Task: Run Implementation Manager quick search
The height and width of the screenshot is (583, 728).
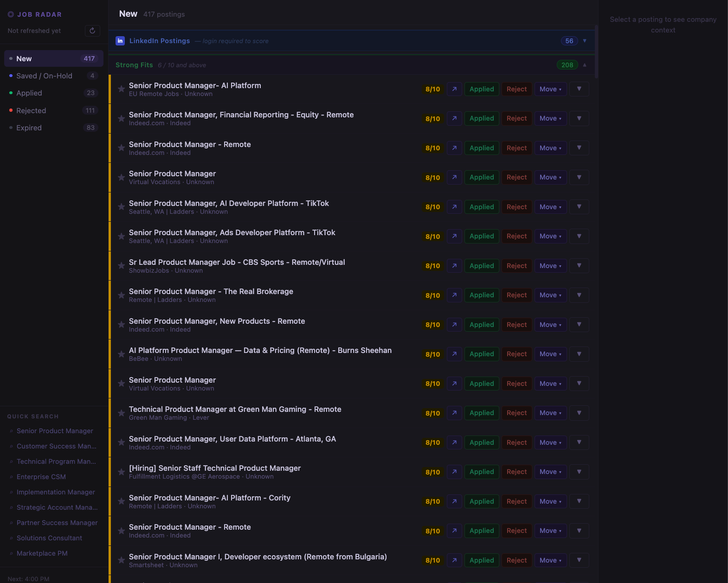Action: (56, 492)
